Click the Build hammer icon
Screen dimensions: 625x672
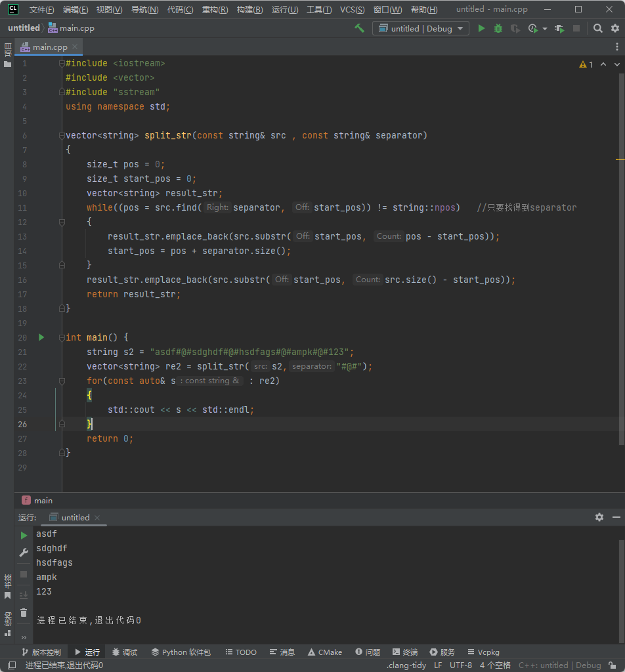(x=359, y=28)
